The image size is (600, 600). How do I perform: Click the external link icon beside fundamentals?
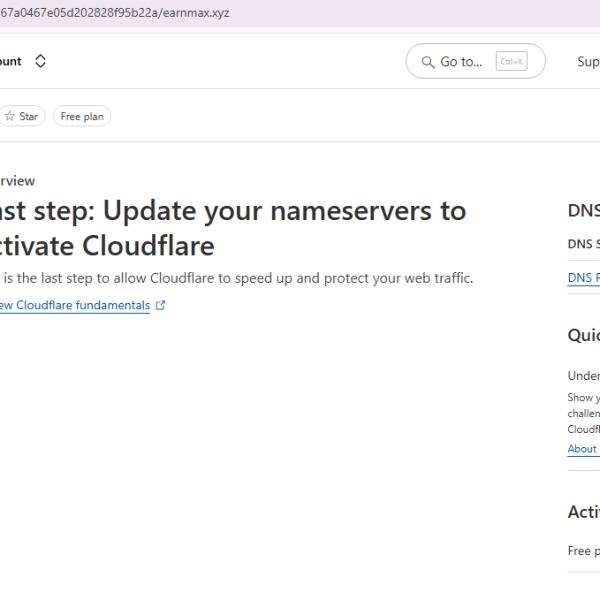[x=160, y=305]
